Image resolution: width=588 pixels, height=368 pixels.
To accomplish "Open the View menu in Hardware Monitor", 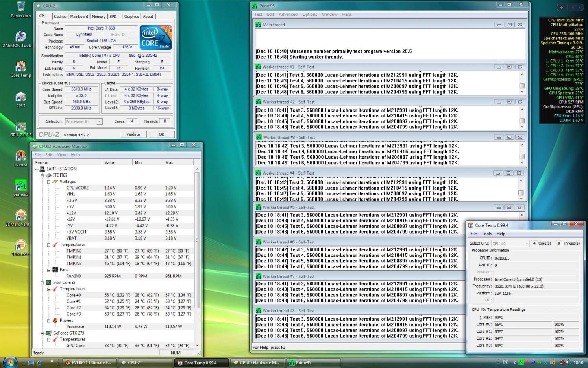I will (62, 155).
